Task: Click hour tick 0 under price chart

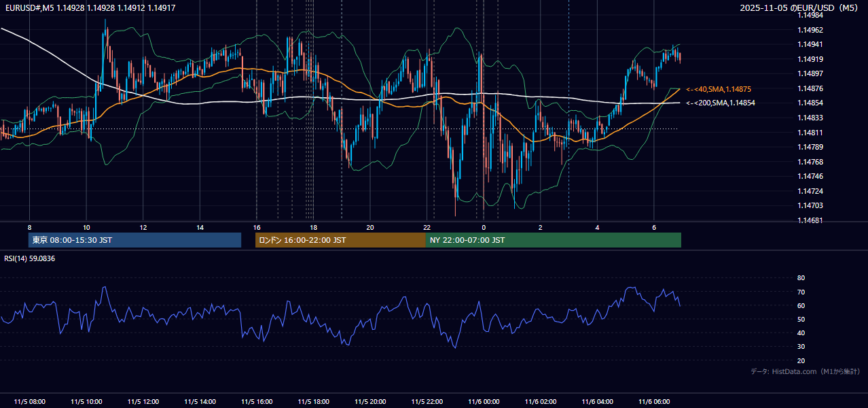Action: [484, 227]
